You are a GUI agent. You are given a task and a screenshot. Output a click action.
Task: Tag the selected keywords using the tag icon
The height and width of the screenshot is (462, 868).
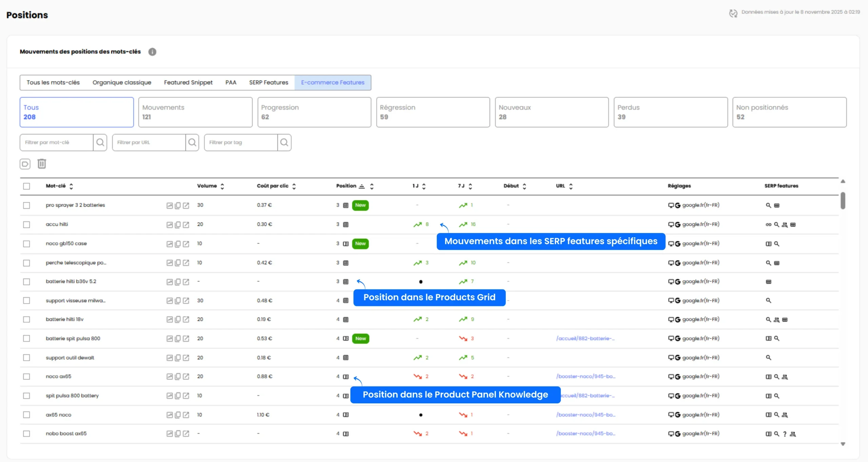point(25,164)
